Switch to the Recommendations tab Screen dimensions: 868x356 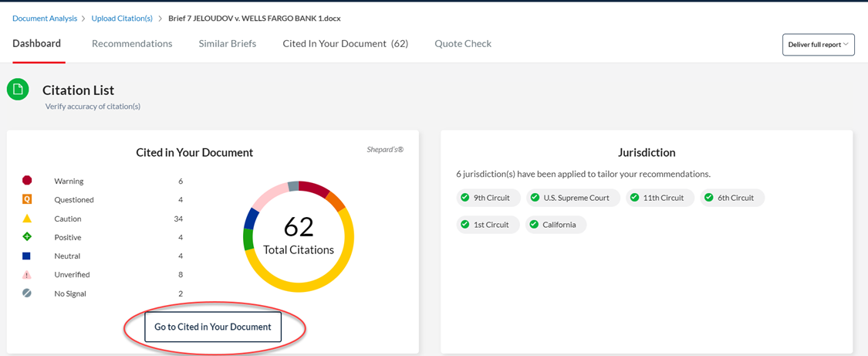coord(132,44)
